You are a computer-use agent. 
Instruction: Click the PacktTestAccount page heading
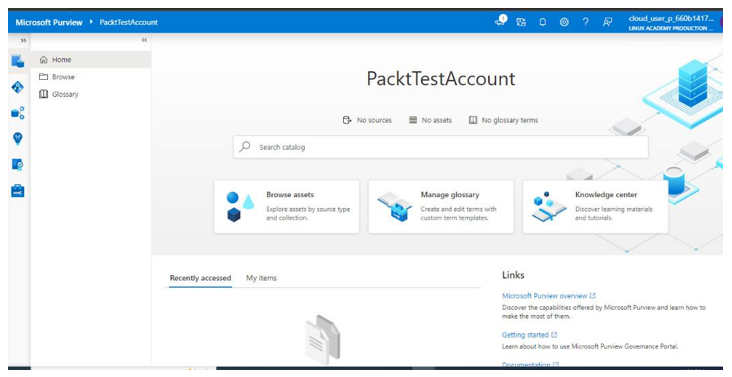[x=441, y=78]
